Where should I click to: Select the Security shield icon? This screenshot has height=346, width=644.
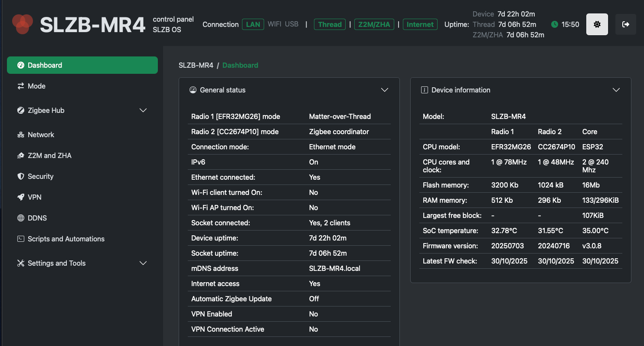[x=20, y=176]
